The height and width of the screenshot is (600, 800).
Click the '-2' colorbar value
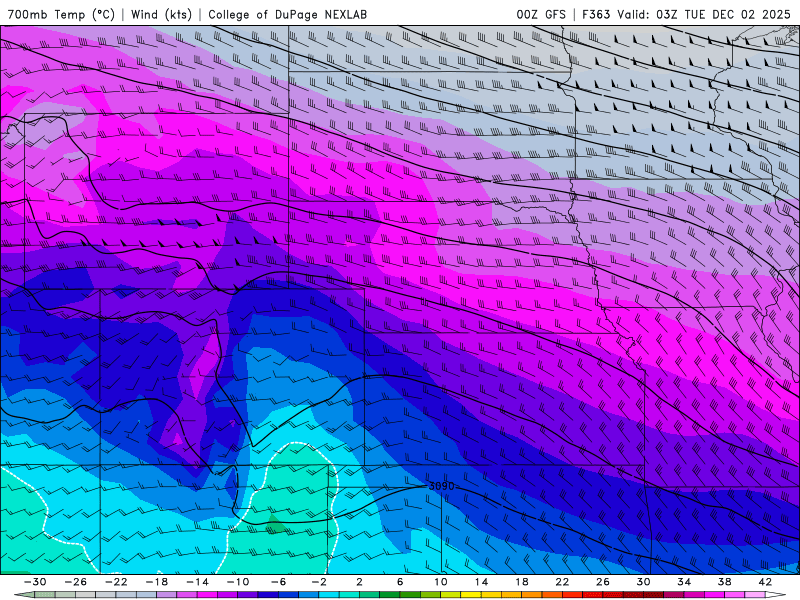(x=319, y=582)
